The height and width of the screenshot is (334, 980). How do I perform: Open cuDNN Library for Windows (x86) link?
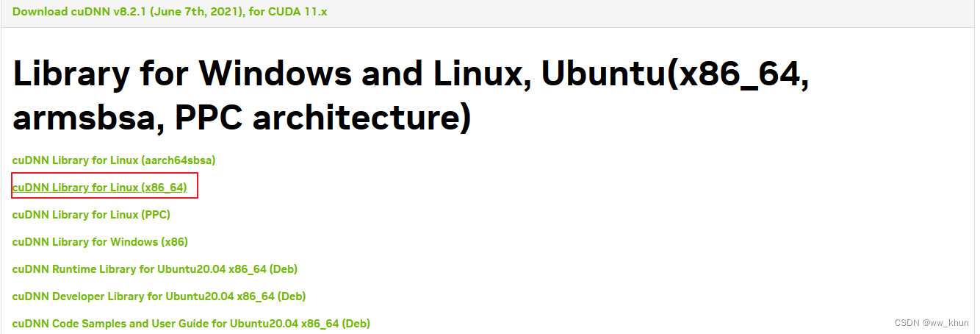point(101,242)
